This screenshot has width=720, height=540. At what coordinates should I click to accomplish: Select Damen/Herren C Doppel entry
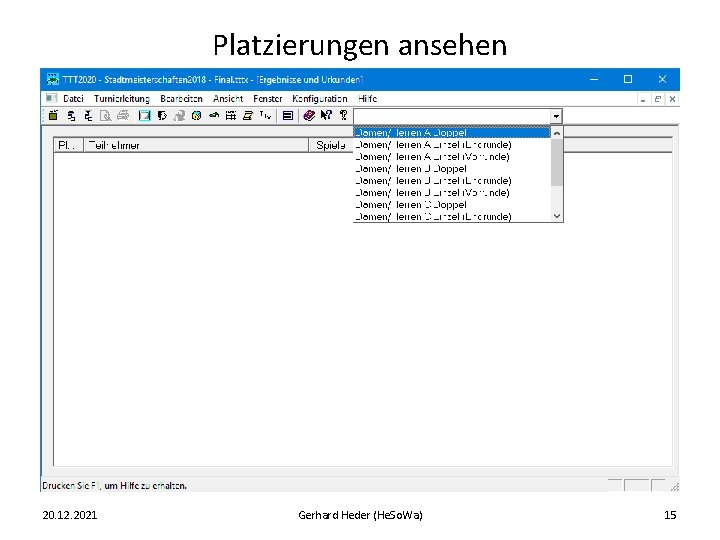click(x=452, y=204)
